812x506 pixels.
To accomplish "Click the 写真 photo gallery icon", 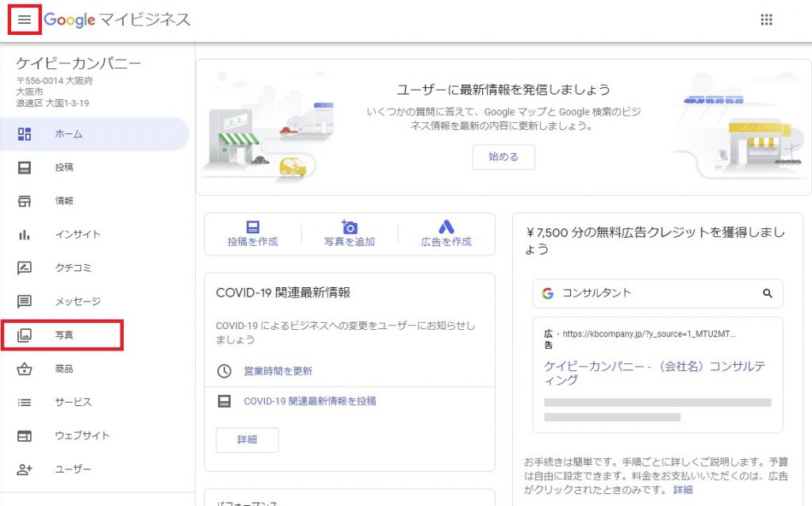I will (25, 335).
